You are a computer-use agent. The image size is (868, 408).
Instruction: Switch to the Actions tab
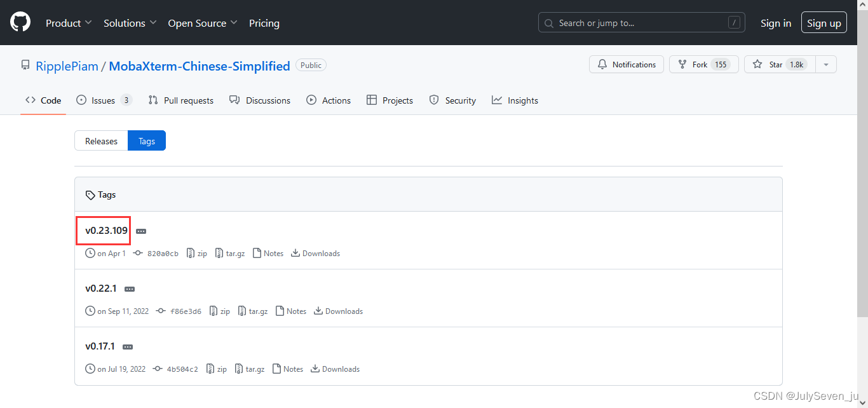[329, 100]
